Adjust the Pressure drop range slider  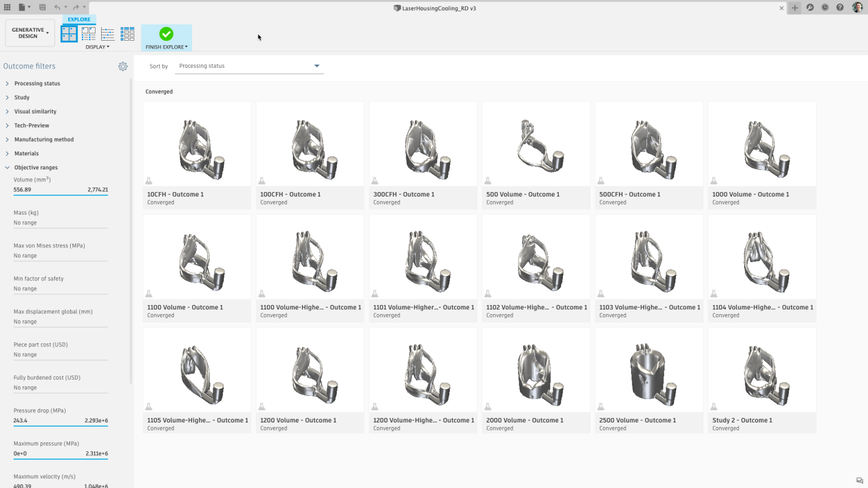[60, 427]
